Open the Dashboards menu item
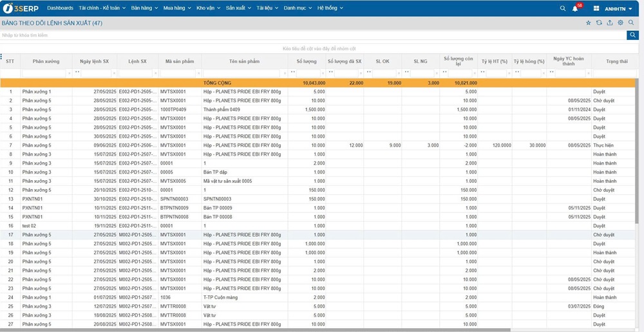The width and height of the screenshot is (644, 332). (60, 8)
